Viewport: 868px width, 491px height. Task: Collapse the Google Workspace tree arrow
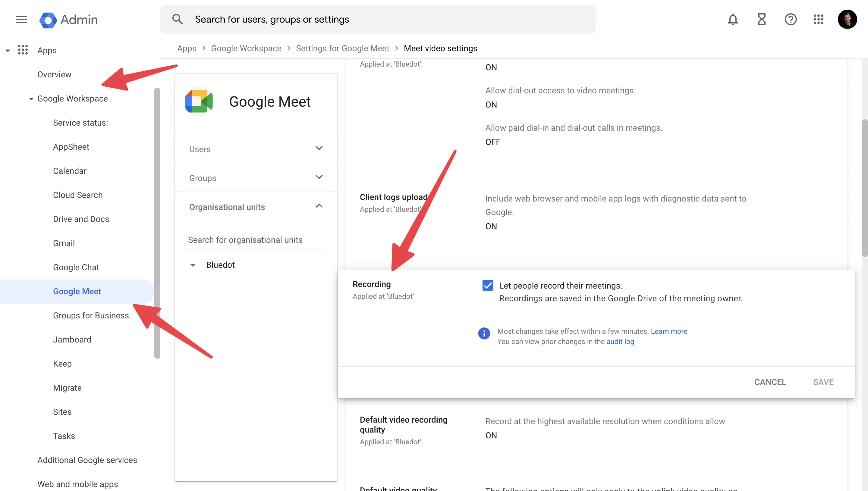click(x=31, y=99)
